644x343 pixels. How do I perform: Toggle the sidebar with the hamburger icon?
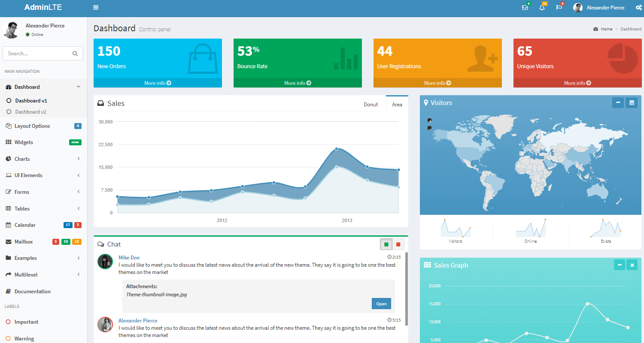click(x=96, y=7)
